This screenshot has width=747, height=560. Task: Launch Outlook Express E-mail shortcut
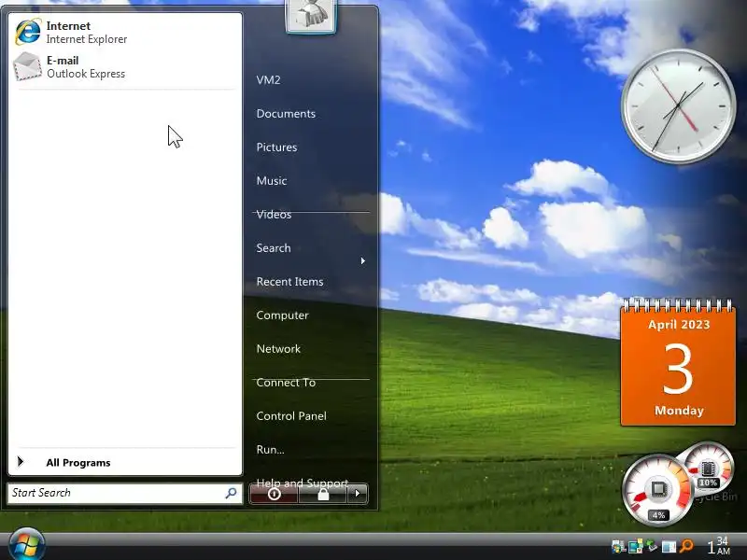point(125,67)
